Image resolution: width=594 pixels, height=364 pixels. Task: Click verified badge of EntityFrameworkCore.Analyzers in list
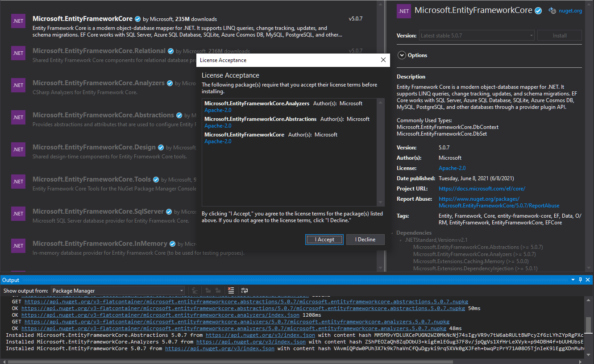point(170,83)
